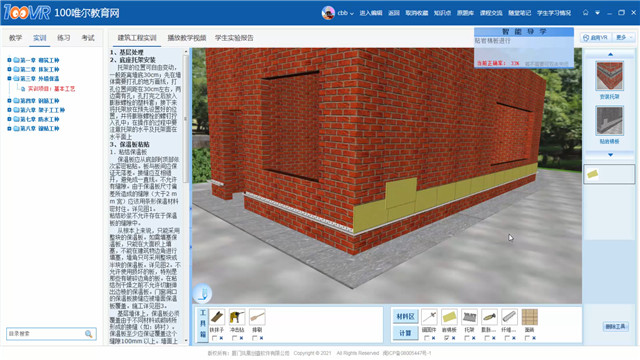Open the 学生实验报告 tab
Screen dimensions: 640x360
(x=234, y=38)
